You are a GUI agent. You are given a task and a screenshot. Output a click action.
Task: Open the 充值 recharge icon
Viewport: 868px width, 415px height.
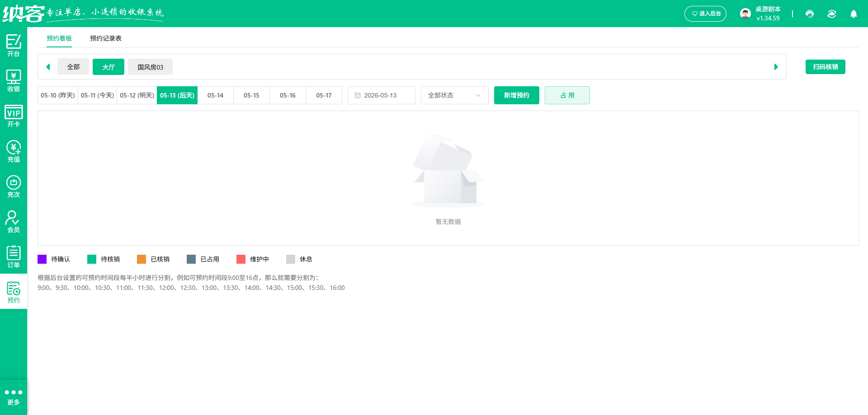click(14, 151)
